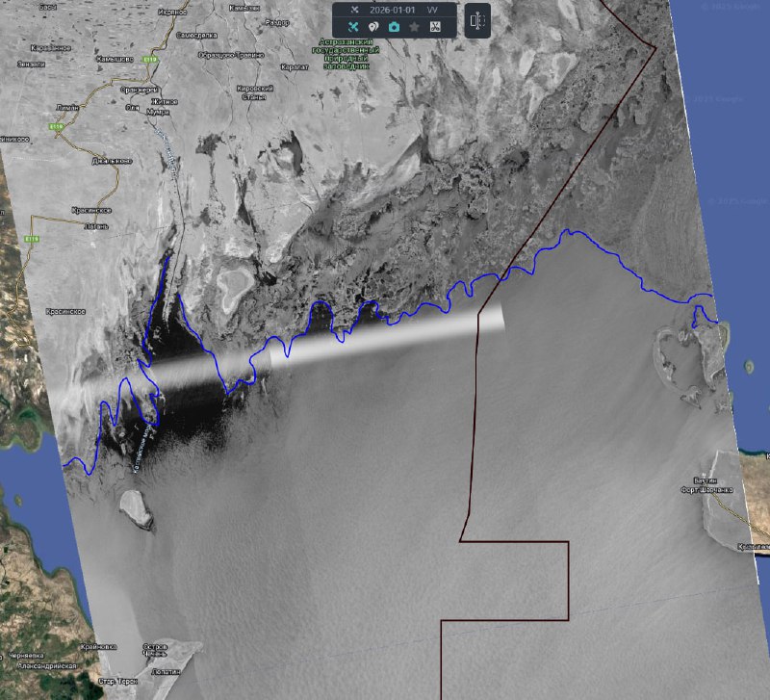770x700 pixels.
Task: Click the Форт-Шевченко town label
Action: (706, 489)
